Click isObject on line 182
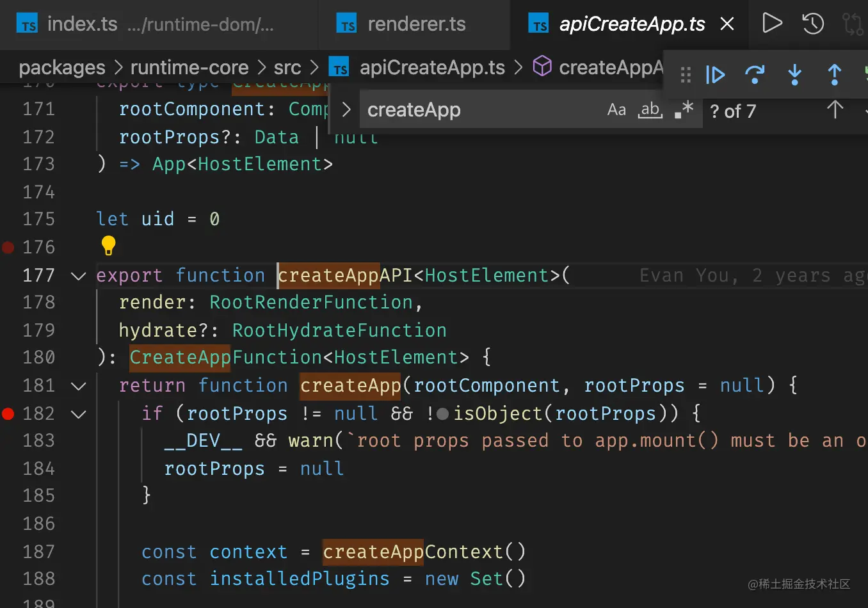This screenshot has height=608, width=868. (499, 413)
